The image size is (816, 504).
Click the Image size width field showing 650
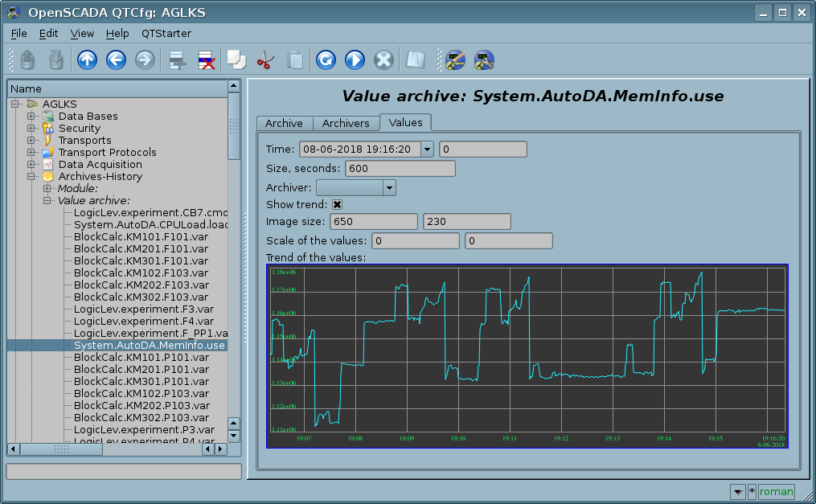point(374,222)
